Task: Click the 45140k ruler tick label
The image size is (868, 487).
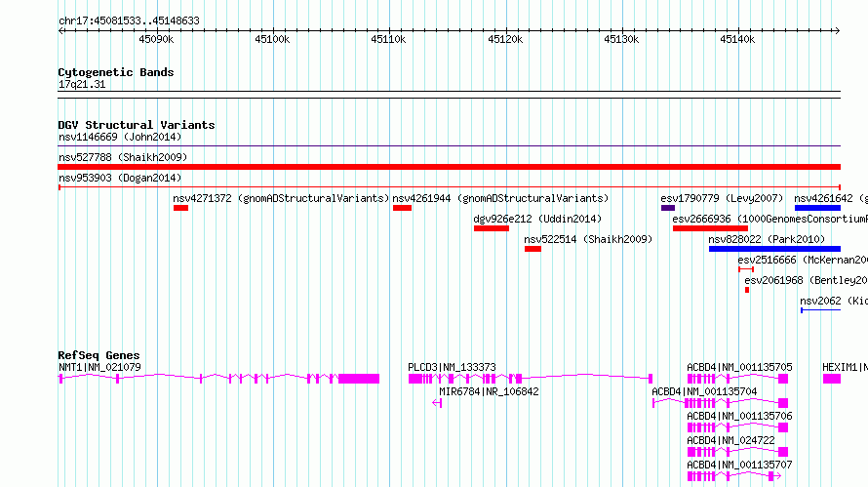Action: coord(738,39)
